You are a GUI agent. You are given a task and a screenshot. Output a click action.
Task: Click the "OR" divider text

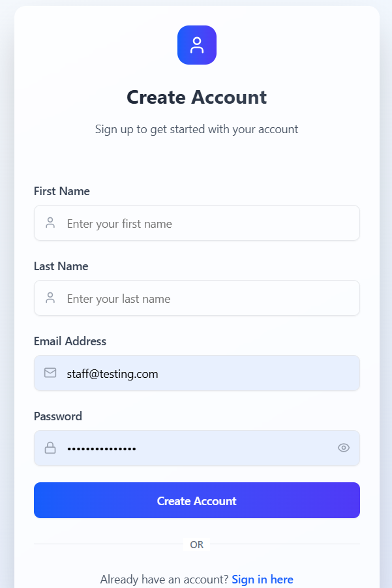[196, 544]
